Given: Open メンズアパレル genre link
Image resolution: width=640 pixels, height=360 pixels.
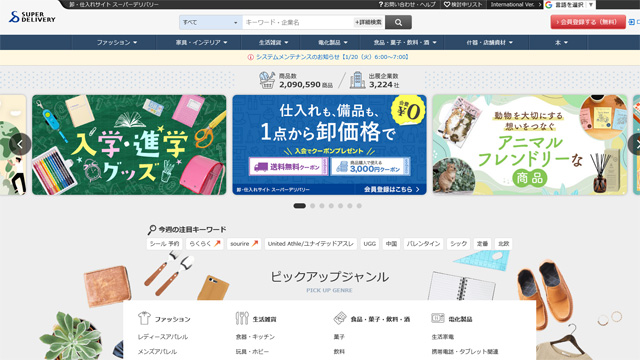Looking at the screenshot, I should pyautogui.click(x=157, y=351).
